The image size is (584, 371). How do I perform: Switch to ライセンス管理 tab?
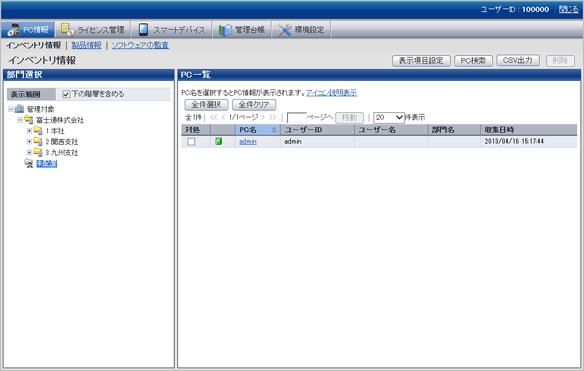tap(93, 29)
